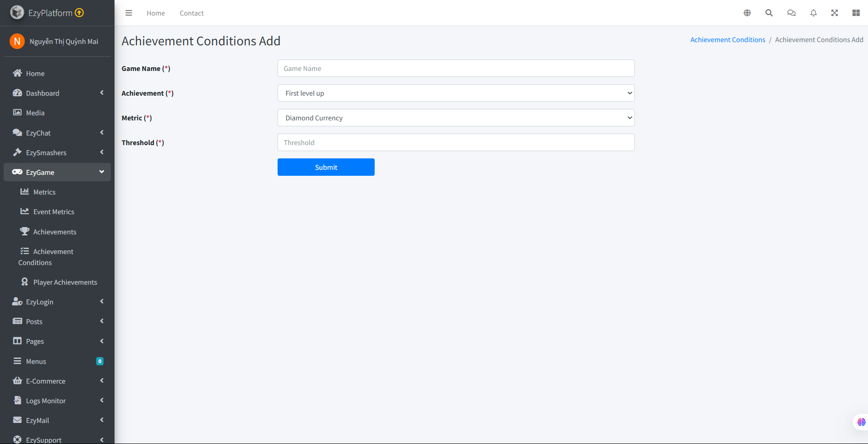Click the Threshold input field
Screen dimensions: 868x444
click(456, 142)
